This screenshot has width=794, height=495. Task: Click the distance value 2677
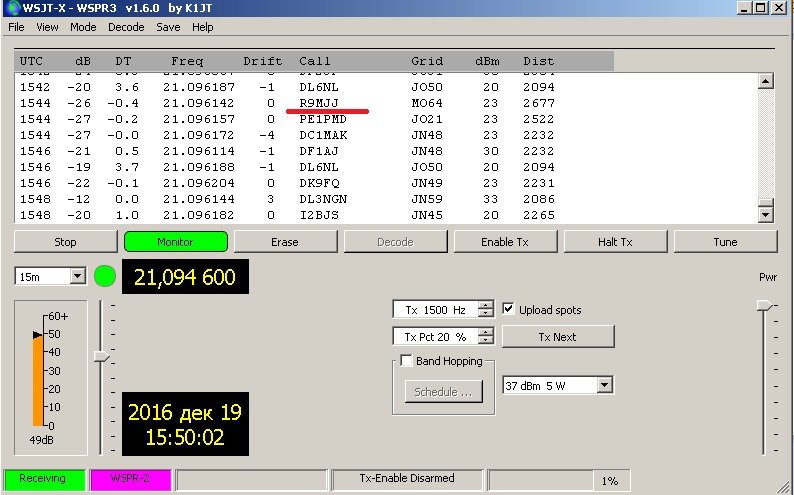(x=539, y=103)
